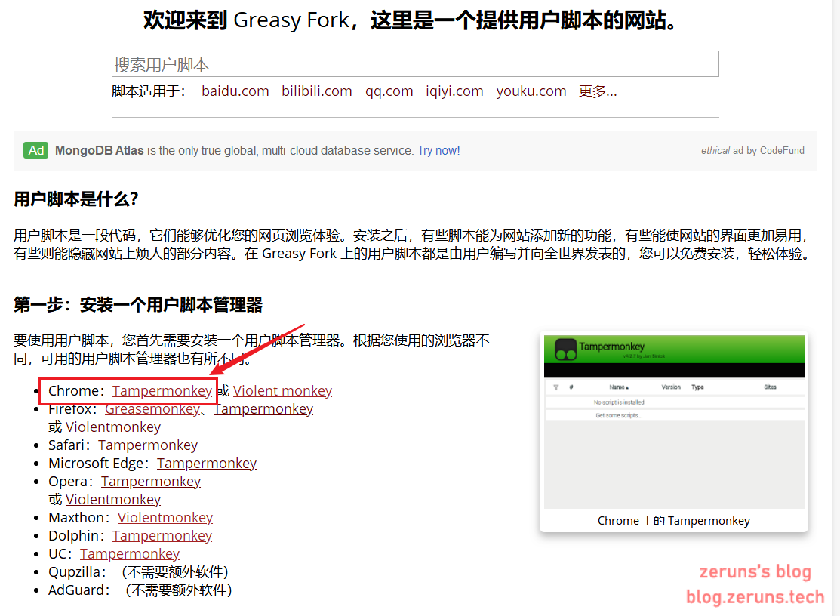This screenshot has height=616, width=840.
Task: Click the AdGuard list entry text
Action: [x=140, y=590]
